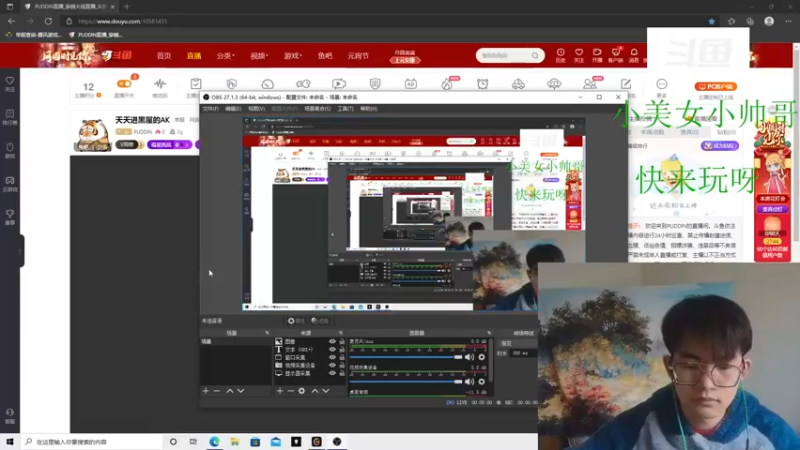Open 鱼吧 in Douyu navigation
Viewport: 800px width, 450px height.
pyautogui.click(x=325, y=56)
